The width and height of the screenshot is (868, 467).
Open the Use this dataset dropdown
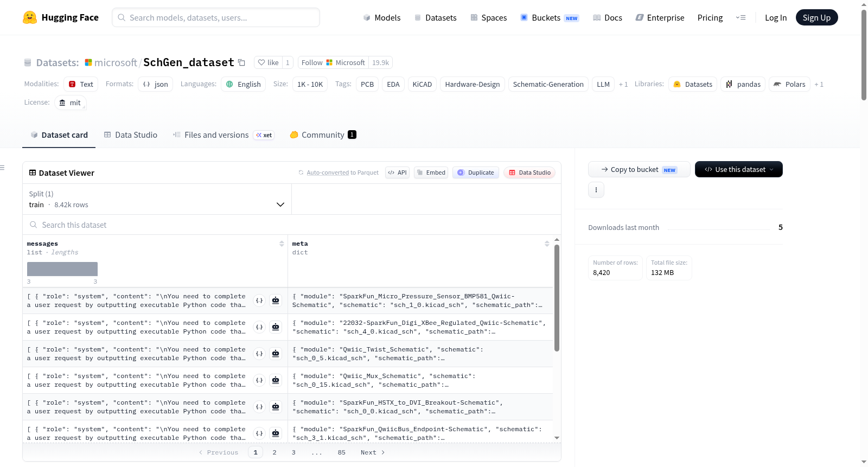click(739, 169)
